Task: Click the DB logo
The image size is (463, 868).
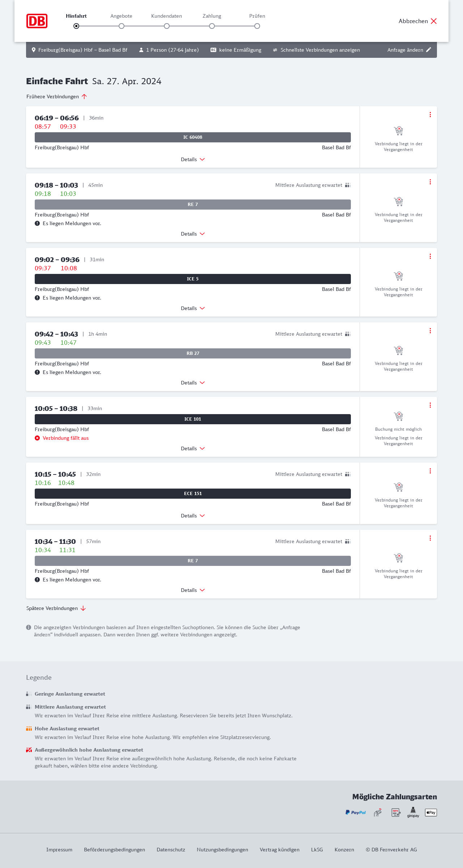Action: (37, 21)
